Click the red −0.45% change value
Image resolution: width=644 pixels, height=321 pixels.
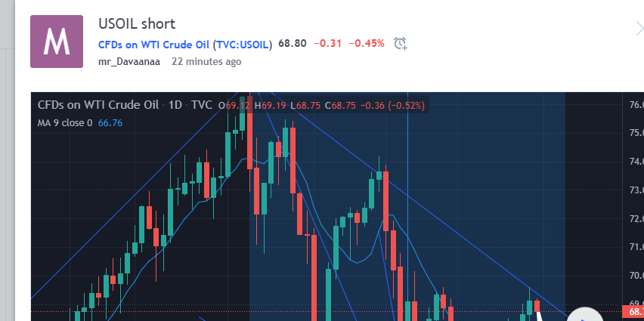[x=367, y=44]
